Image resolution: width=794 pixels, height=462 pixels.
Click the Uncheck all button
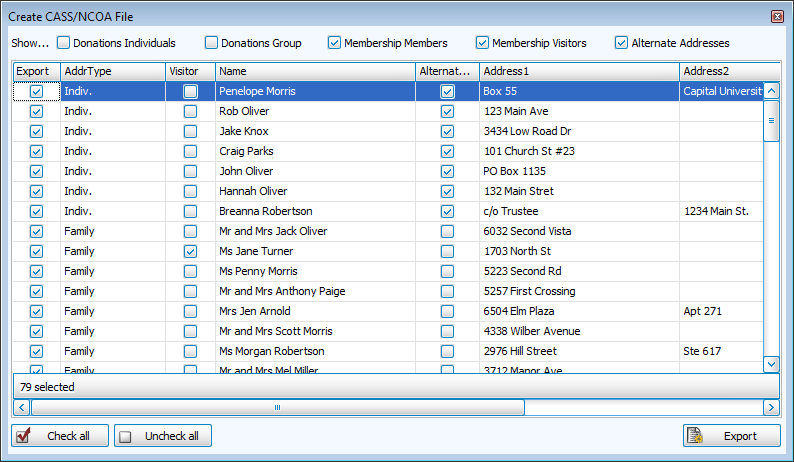[164, 436]
